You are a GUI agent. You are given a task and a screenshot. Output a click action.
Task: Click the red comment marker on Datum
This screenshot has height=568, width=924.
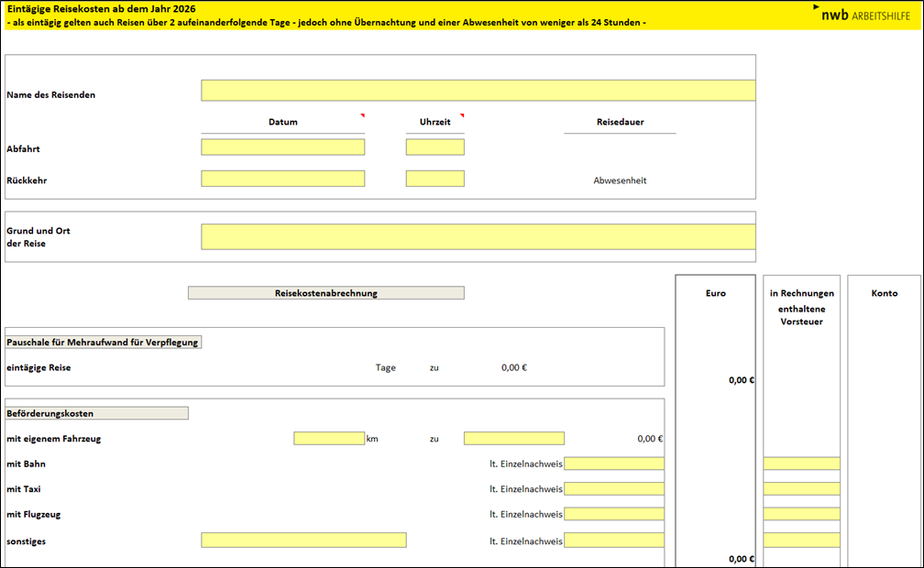tap(362, 115)
